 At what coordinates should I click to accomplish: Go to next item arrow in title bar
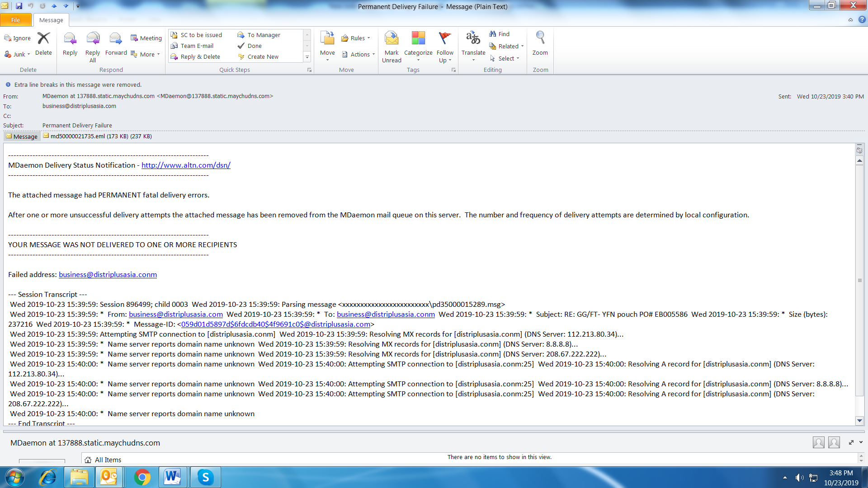(x=66, y=6)
